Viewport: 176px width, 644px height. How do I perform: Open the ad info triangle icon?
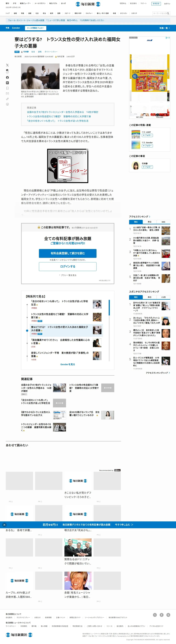pos(167,38)
